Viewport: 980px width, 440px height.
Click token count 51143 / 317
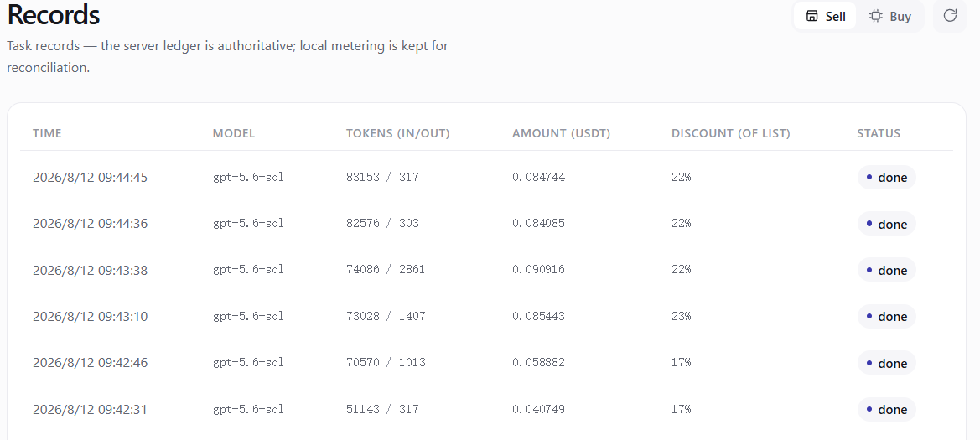tap(382, 409)
